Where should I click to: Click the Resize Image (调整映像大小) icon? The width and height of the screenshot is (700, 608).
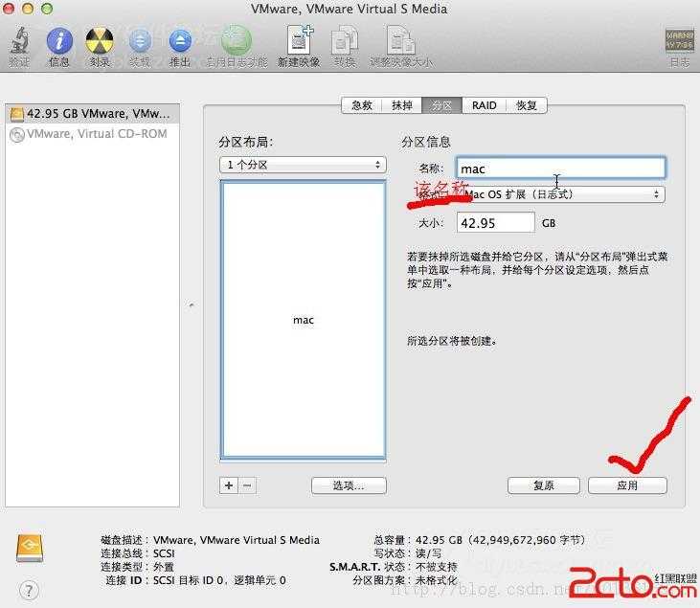[x=401, y=40]
